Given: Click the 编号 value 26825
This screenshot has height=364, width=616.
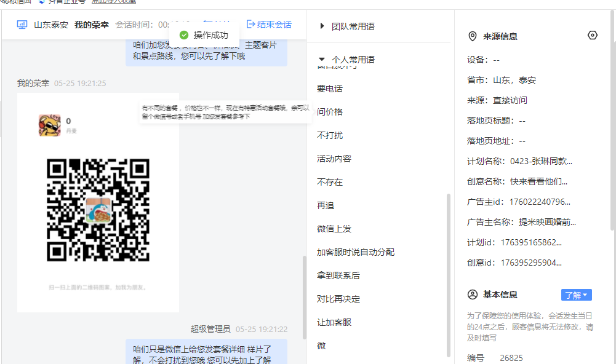Looking at the screenshot, I should click(x=511, y=358).
